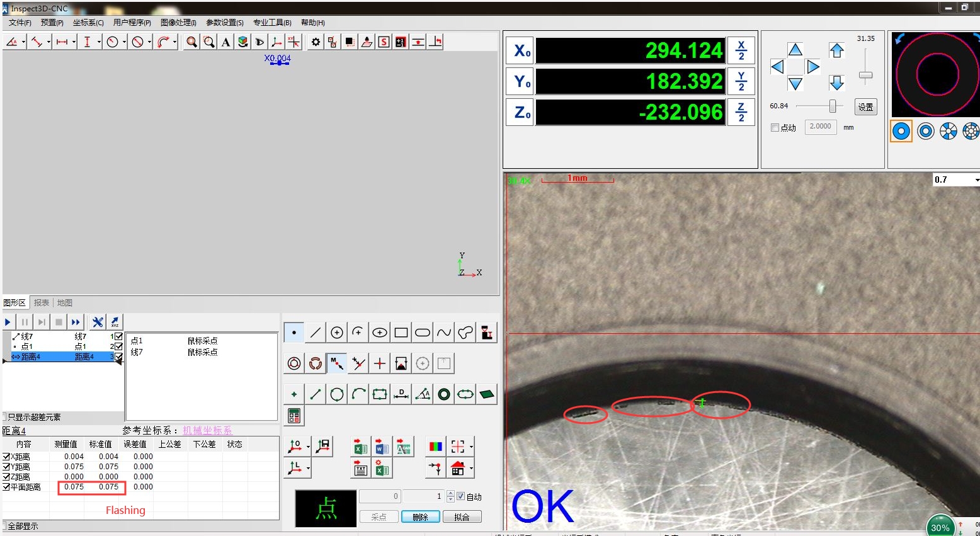Select the text annotation 'A' tool
The height and width of the screenshot is (536, 980).
point(225,42)
